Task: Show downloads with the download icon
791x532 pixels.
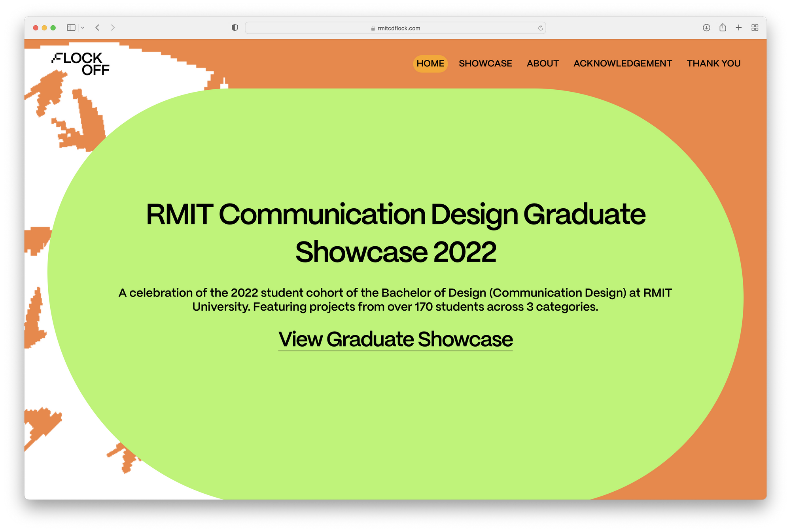Action: click(x=706, y=28)
